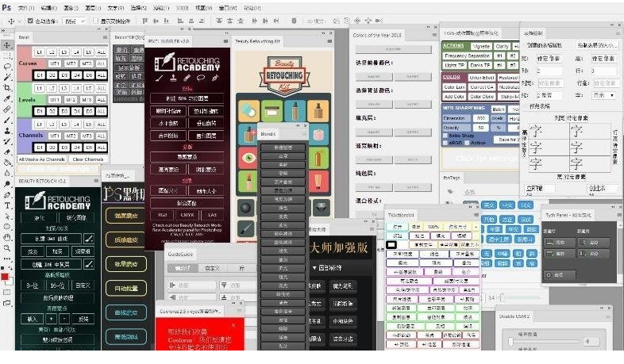Select the TKActionsV4 panel tab

tap(401, 215)
